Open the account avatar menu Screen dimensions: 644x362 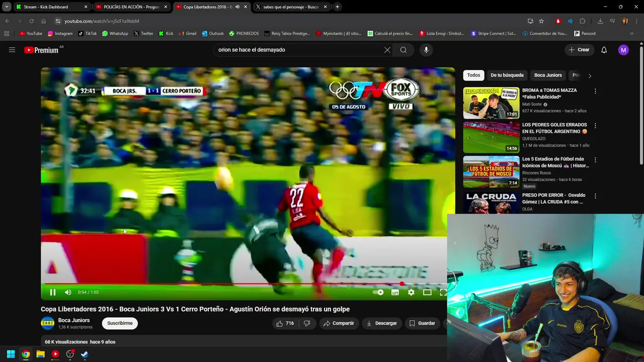[623, 50]
